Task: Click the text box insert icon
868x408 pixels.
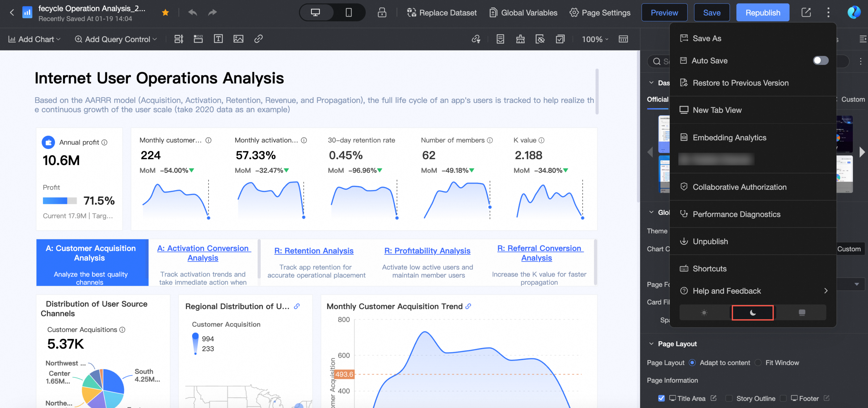Action: (218, 39)
